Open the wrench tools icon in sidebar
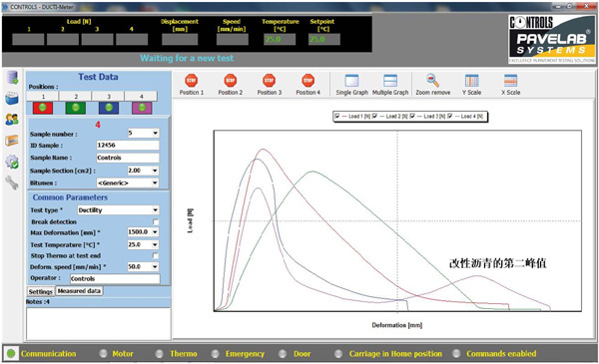Image resolution: width=599 pixels, height=364 pixels. (x=12, y=182)
